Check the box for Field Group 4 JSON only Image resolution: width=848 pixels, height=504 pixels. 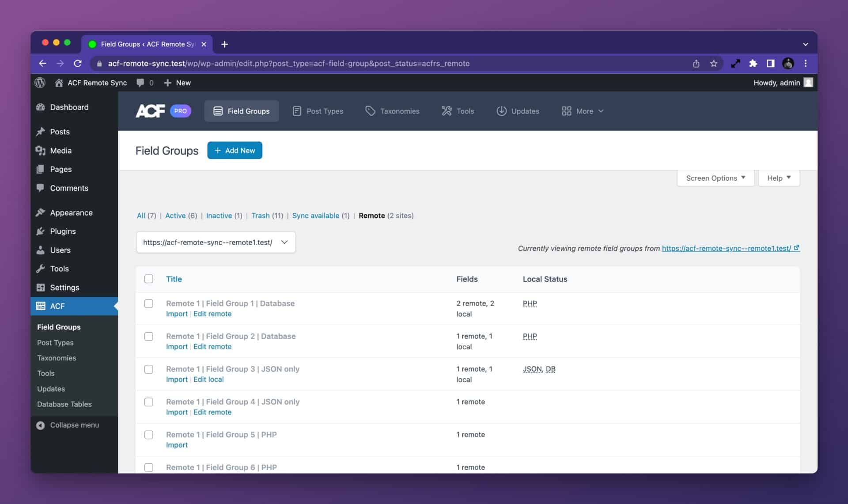[x=149, y=402]
